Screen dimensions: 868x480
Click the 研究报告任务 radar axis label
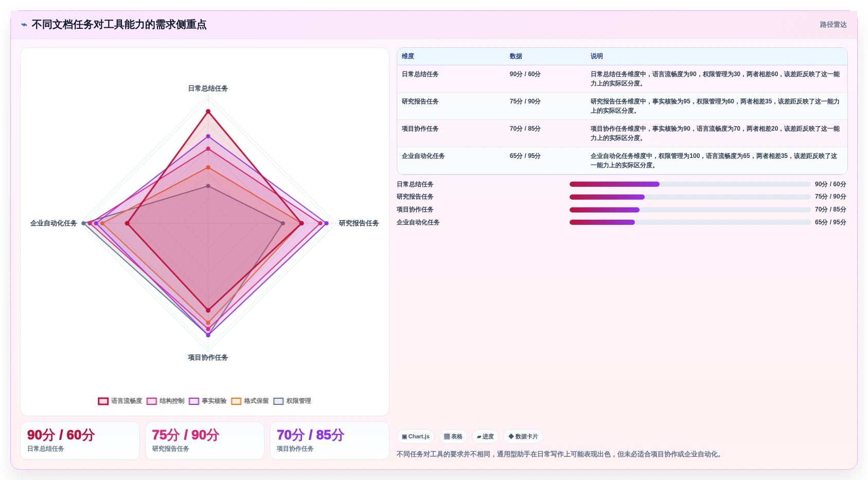click(359, 223)
